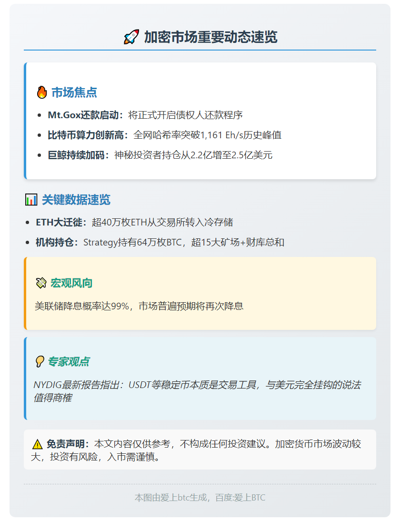Image resolution: width=400 pixels, height=532 pixels.
Task: Click the bar chart icon beside 关键数据速览
Action: (31, 200)
